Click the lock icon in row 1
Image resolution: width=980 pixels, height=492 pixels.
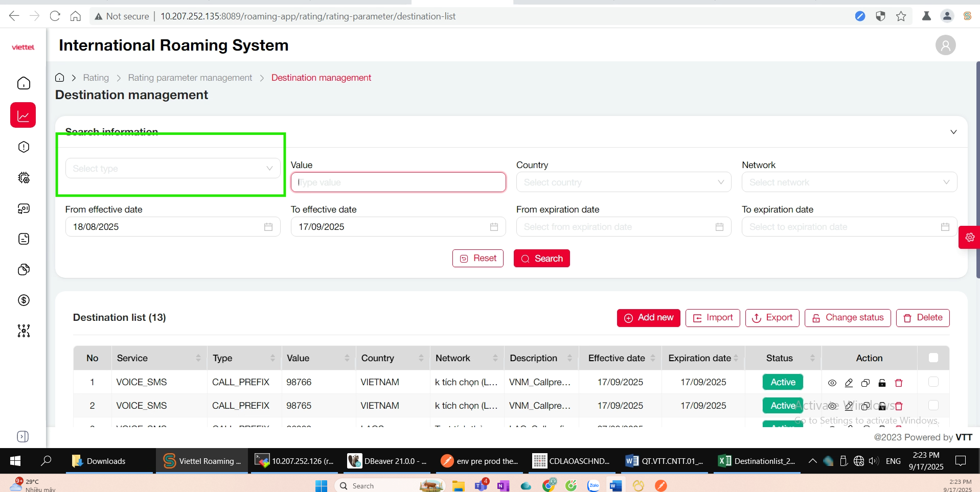click(x=882, y=383)
